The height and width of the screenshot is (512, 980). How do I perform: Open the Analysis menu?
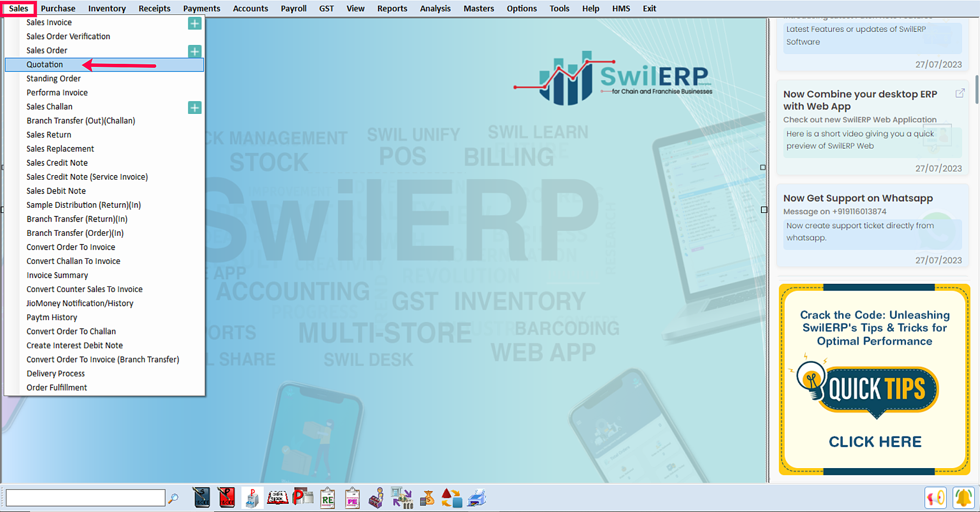pos(435,9)
